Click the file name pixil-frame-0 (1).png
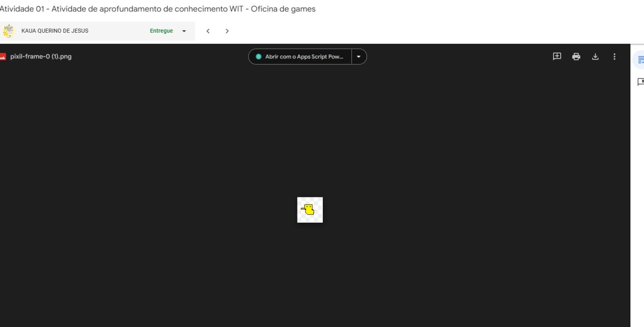Viewport: 644px width, 327px height. (41, 56)
